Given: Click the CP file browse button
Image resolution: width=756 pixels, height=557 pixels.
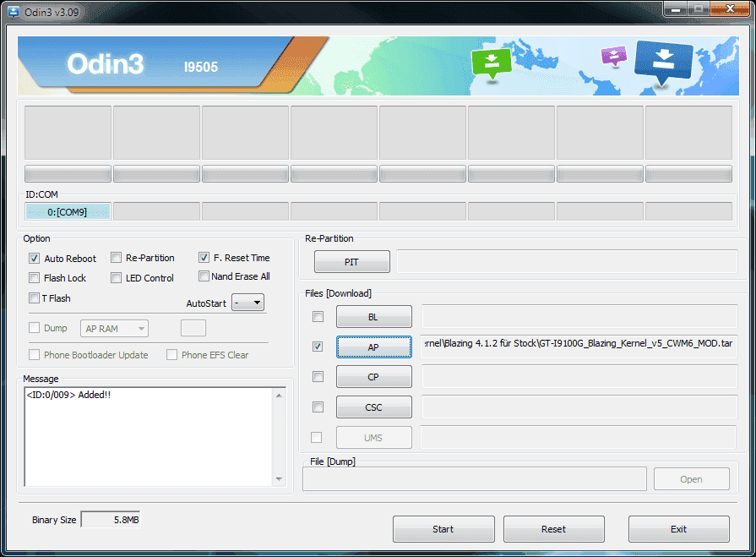Looking at the screenshot, I should 373,377.
